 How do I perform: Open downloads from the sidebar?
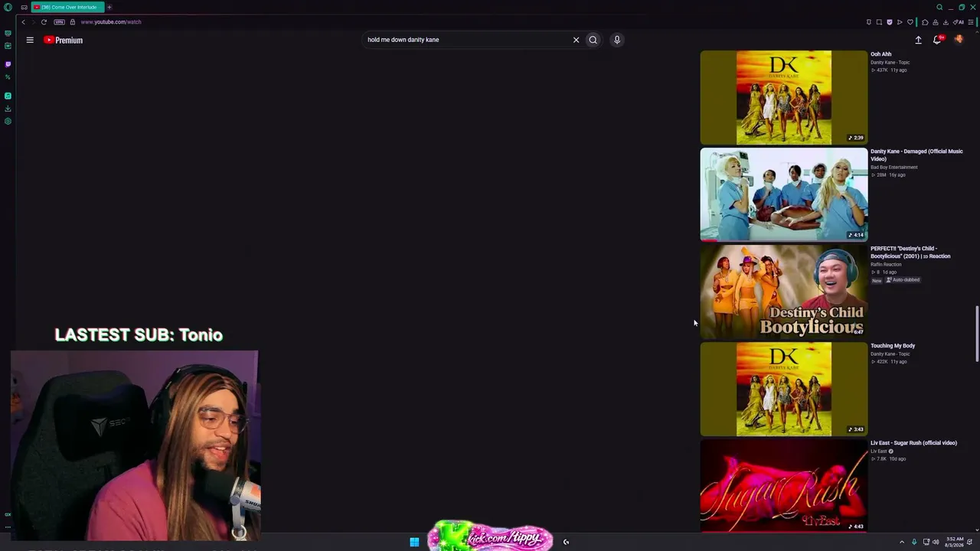pyautogui.click(x=8, y=109)
